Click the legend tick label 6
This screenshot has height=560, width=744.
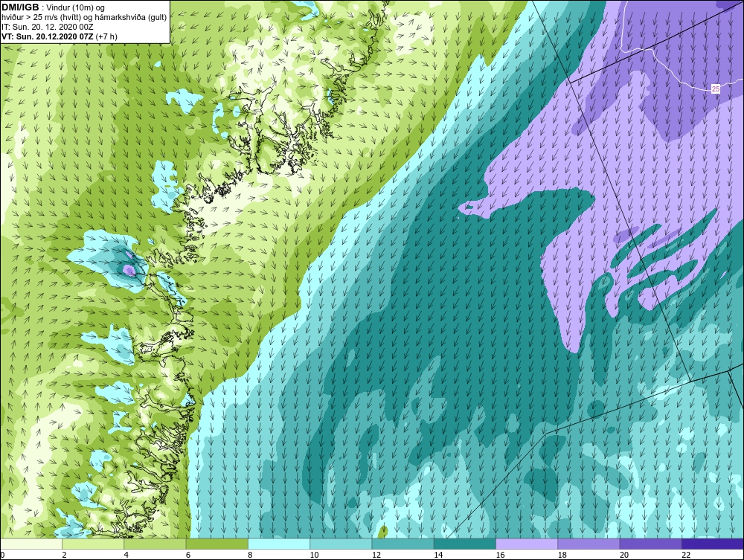tap(188, 555)
